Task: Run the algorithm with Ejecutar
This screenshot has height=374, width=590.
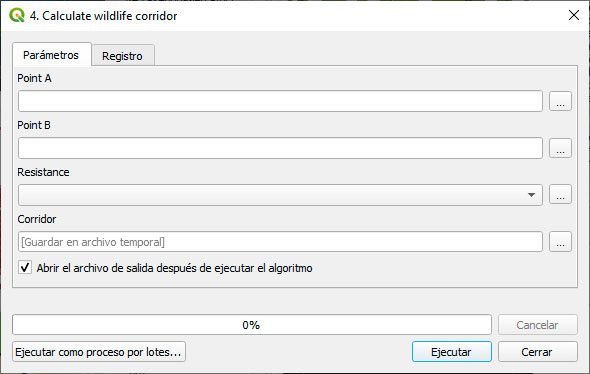Action: tap(452, 352)
